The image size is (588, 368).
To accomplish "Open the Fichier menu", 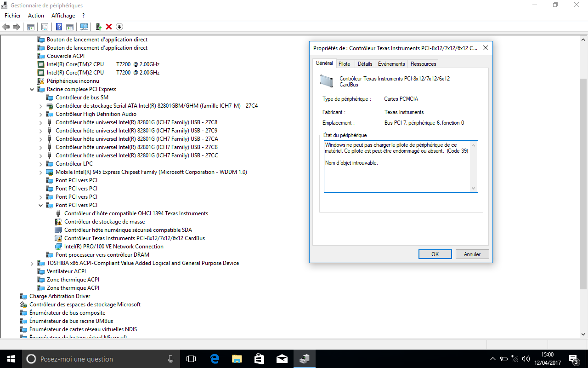I will [x=13, y=16].
